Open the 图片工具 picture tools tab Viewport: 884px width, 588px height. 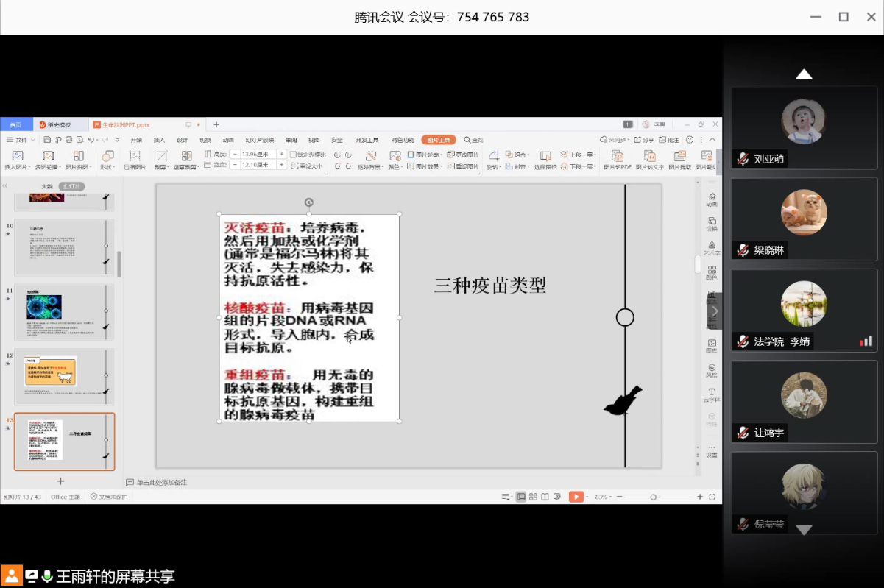(438, 140)
